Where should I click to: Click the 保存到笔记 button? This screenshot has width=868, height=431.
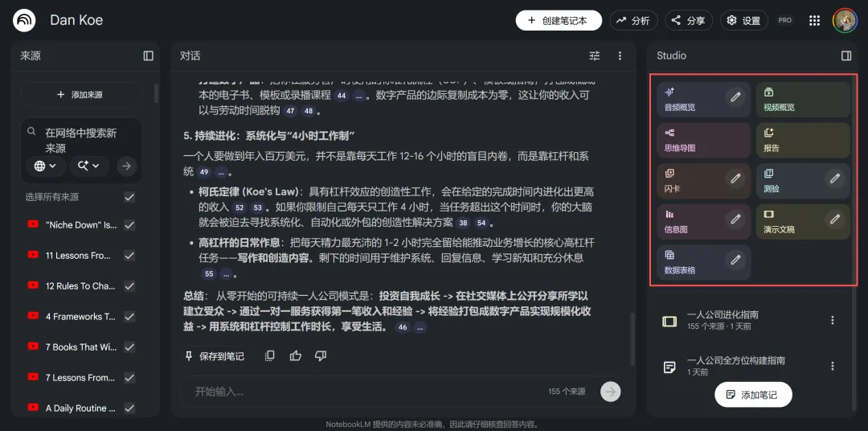point(215,356)
